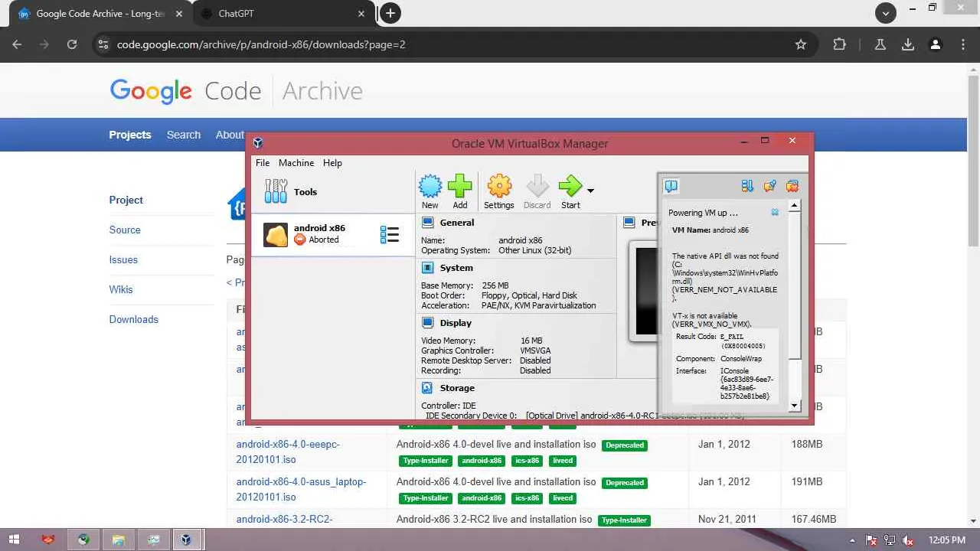This screenshot has height=551, width=980.
Task: Click the Search link in Google Code nav
Action: click(184, 135)
